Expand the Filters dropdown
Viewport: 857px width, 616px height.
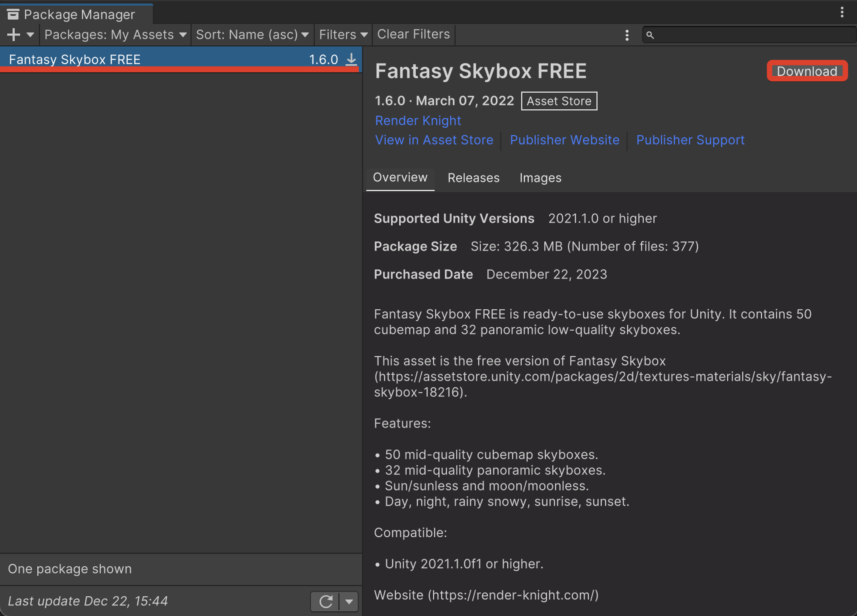343,35
